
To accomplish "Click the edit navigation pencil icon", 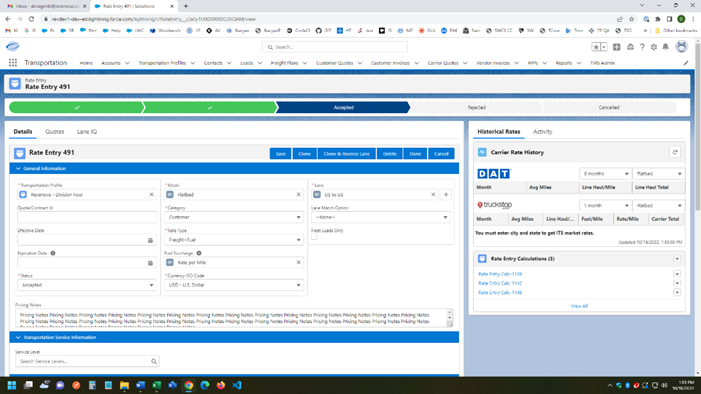I will point(686,63).
